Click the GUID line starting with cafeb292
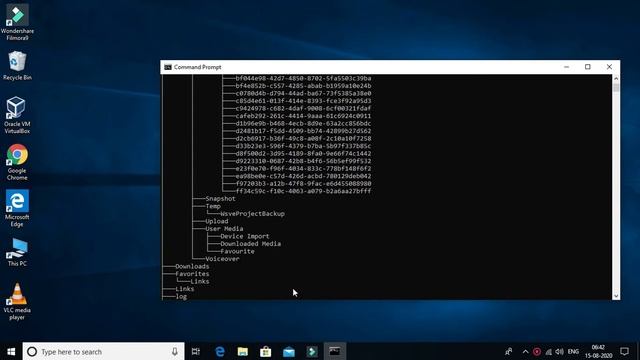Viewport: 640px width, 360px height. (303, 116)
